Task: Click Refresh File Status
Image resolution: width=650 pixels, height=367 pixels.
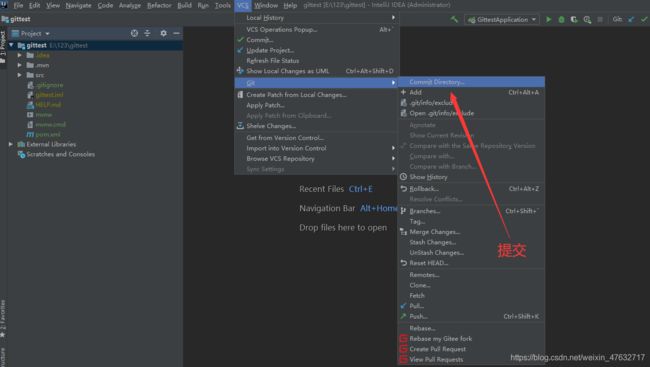Action: [x=317, y=61]
